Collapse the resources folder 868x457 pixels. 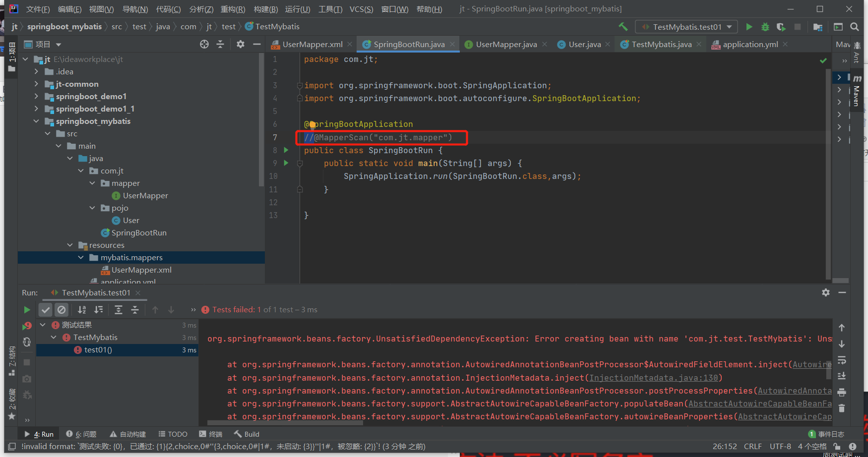(x=70, y=245)
